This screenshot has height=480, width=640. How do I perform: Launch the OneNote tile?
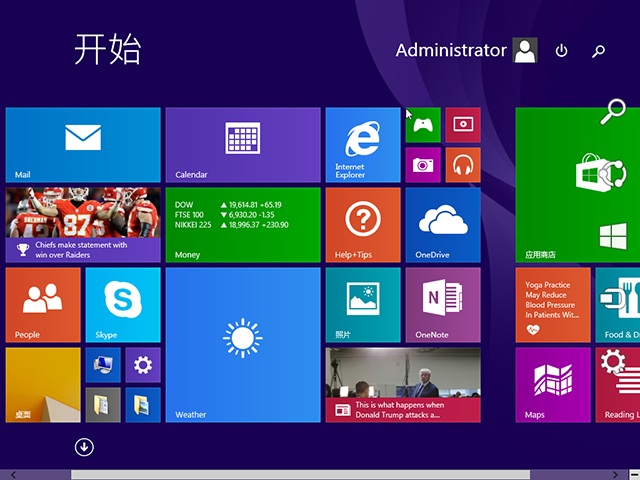442,305
